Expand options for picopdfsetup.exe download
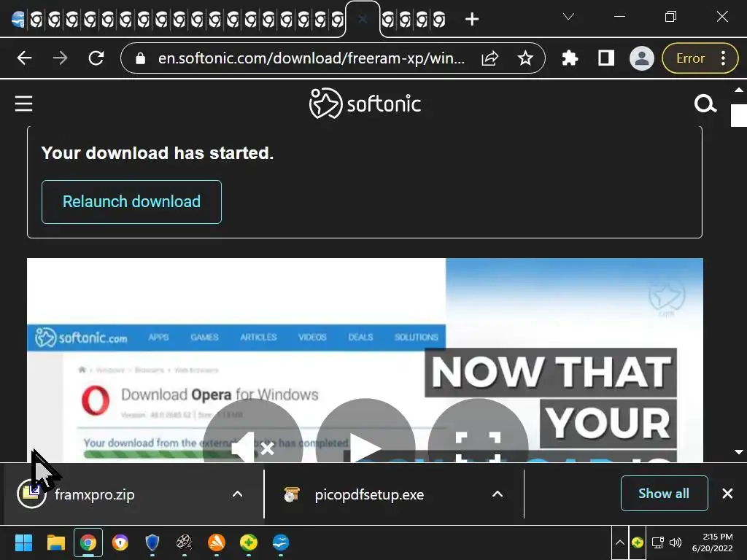 tap(498, 494)
